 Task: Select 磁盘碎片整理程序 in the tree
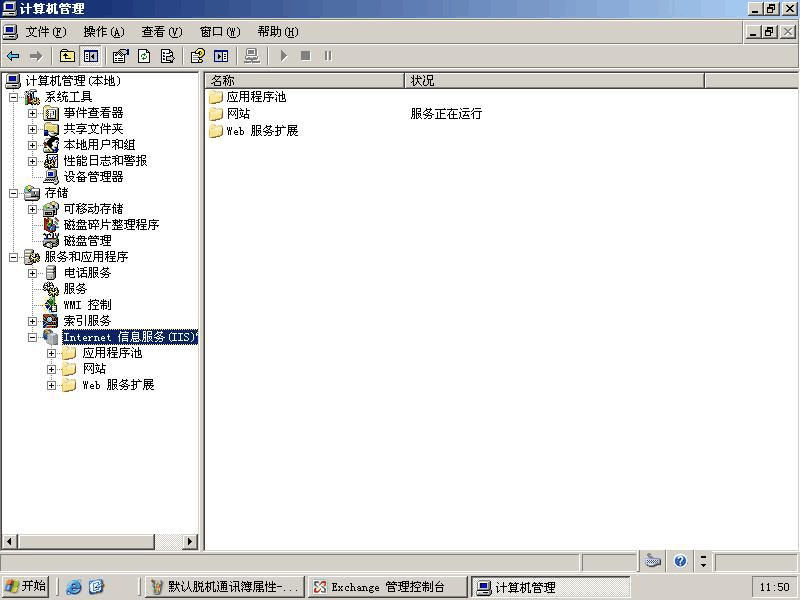click(x=111, y=225)
